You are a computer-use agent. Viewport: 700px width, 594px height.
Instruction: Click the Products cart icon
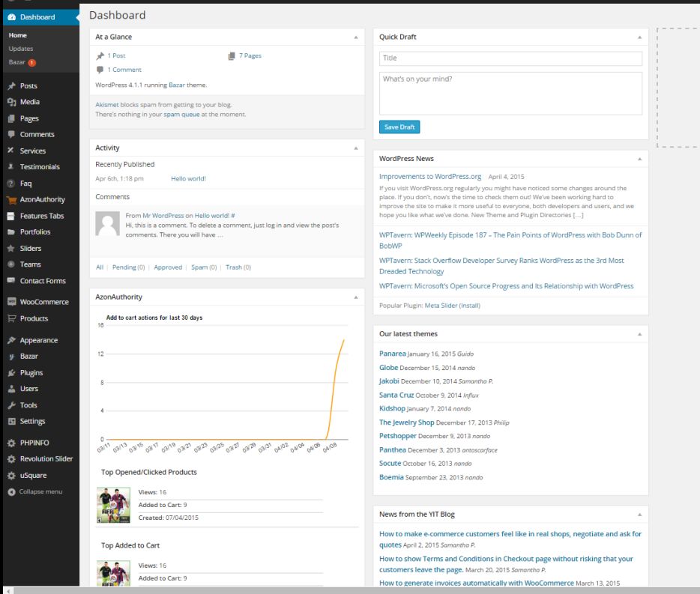[11, 318]
